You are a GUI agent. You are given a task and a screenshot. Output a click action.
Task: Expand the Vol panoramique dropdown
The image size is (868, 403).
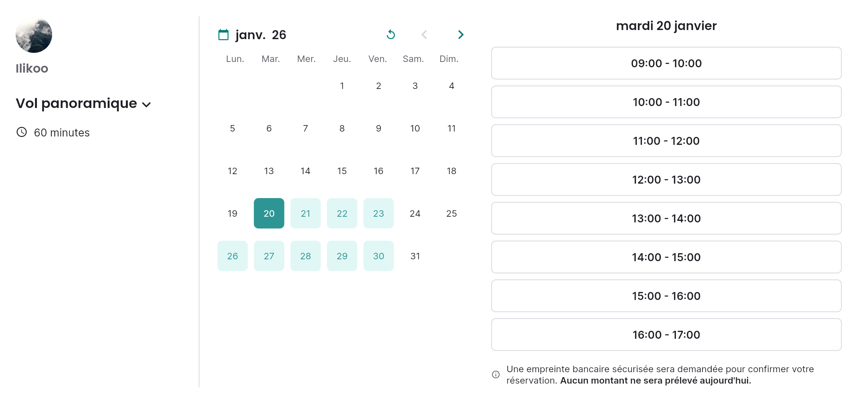(x=146, y=104)
